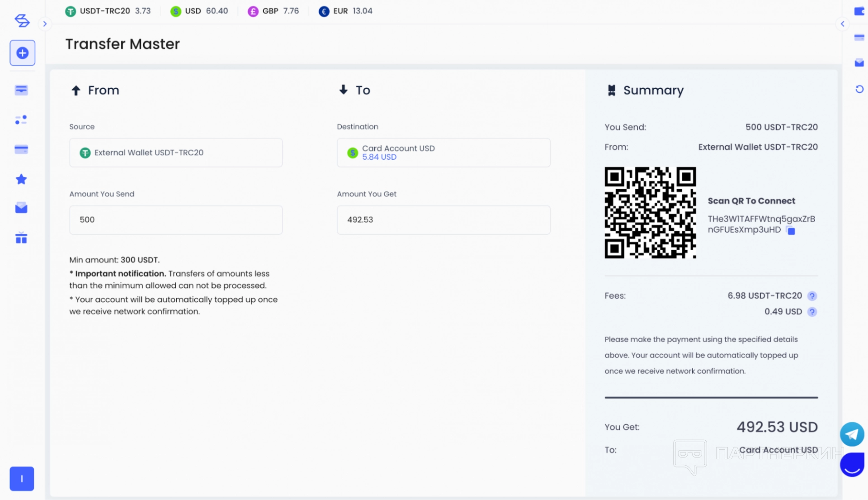
Task: Open the Source External Wallet USDT-TRC20 dropdown
Action: click(x=176, y=153)
